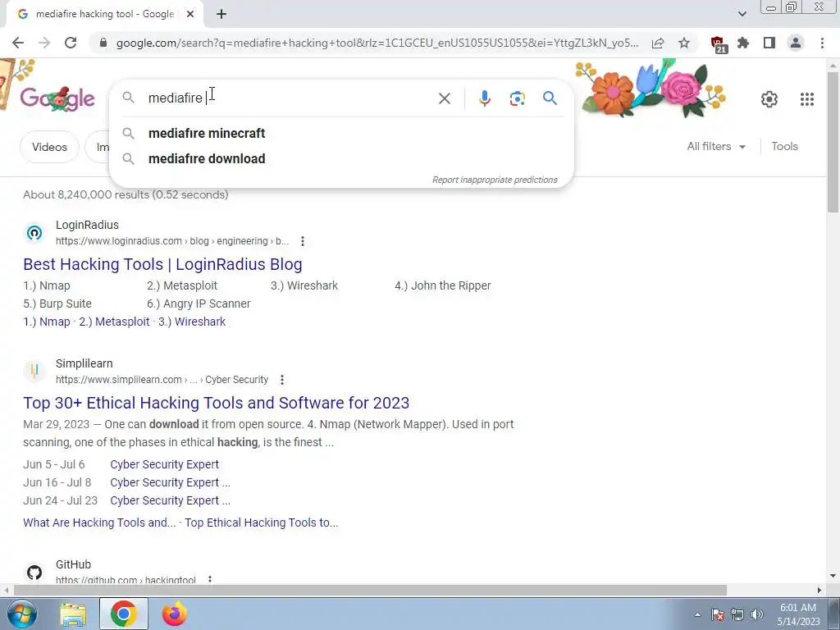Viewport: 840px width, 630px height.
Task: Click the address bar URL
Action: [x=377, y=43]
